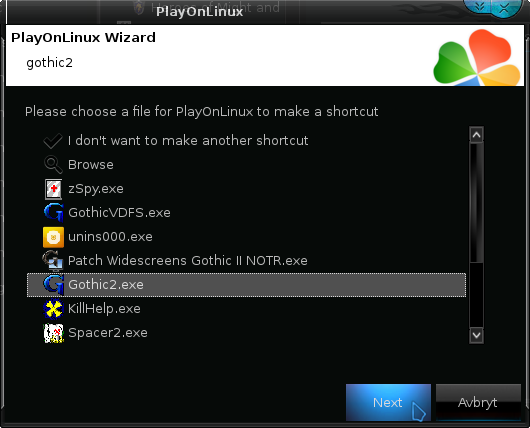
Task: Select the highlighted Gothic2.exe row
Action: tap(246, 285)
